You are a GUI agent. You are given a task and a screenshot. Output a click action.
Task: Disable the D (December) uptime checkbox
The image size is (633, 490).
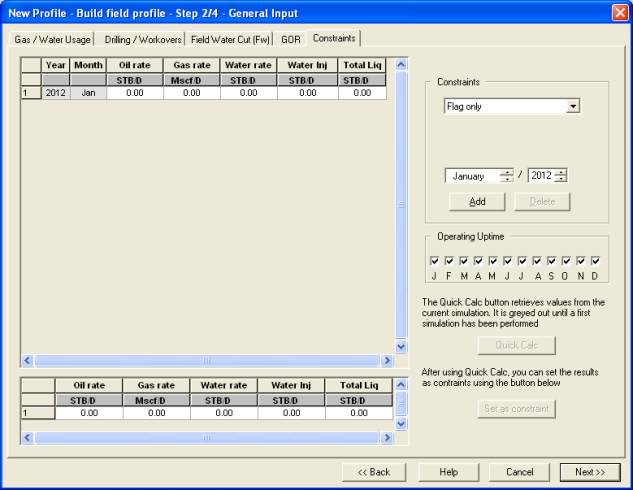click(595, 261)
